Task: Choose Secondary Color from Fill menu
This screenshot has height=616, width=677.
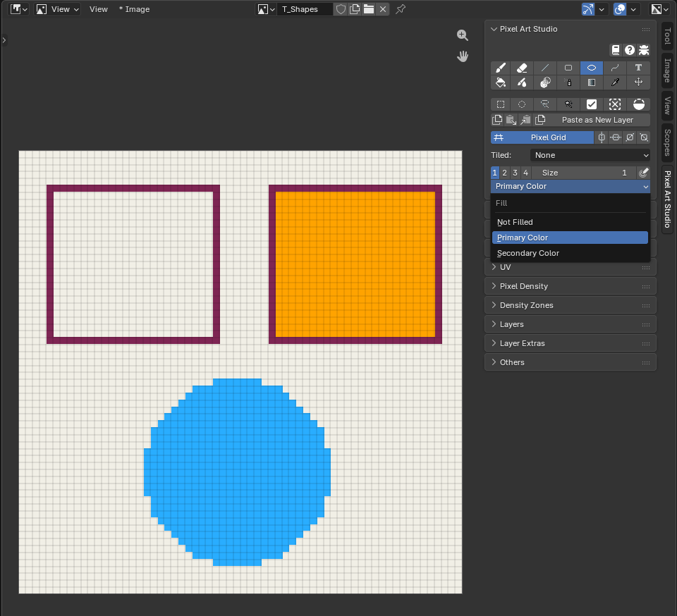Action: pyautogui.click(x=570, y=253)
